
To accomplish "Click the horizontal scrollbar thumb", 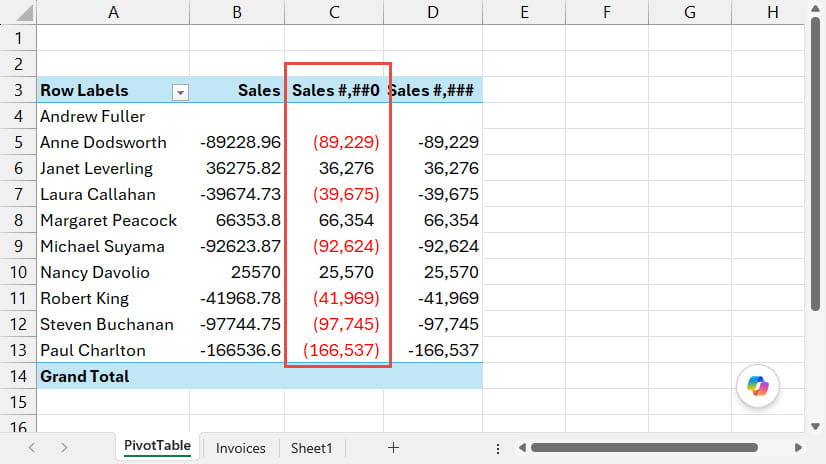I will (644, 448).
